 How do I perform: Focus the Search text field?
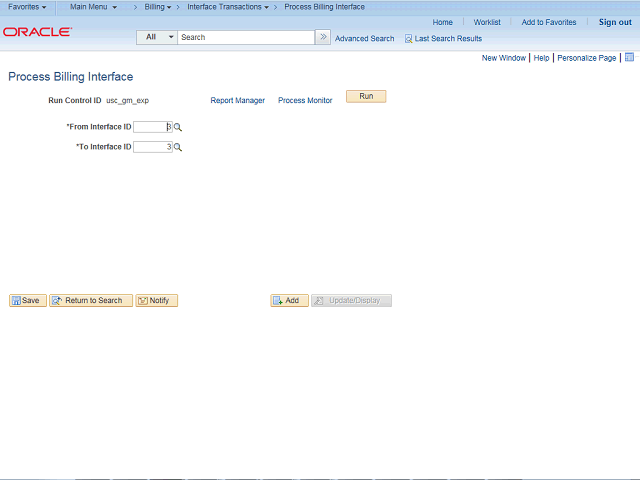click(x=246, y=37)
